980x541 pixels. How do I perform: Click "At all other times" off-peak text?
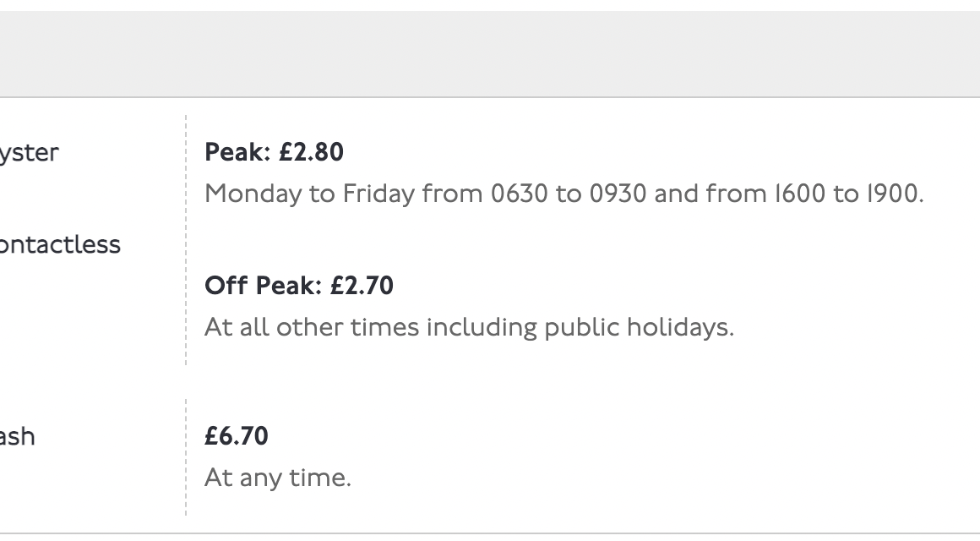coord(312,327)
